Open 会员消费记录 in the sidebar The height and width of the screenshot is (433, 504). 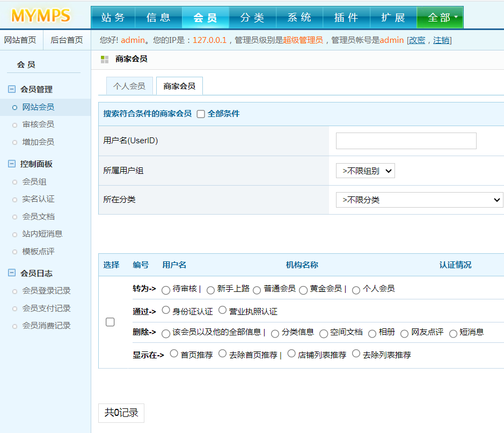(x=46, y=326)
